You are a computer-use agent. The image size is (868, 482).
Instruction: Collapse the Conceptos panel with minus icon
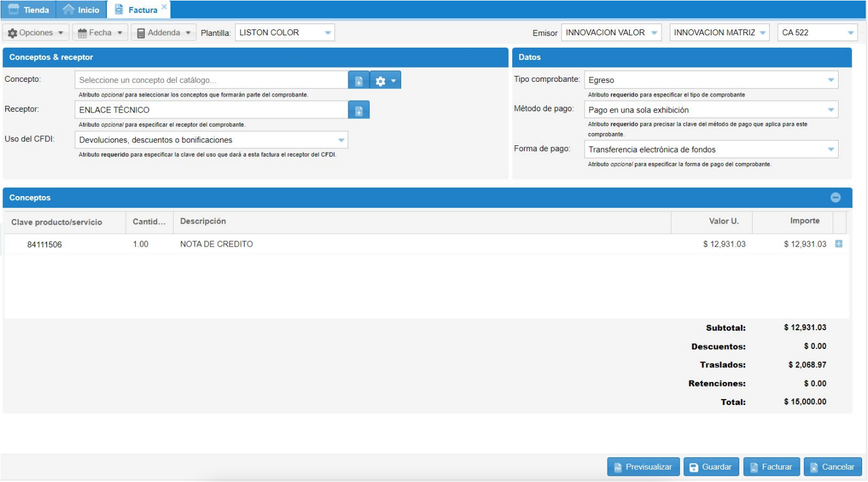(x=835, y=198)
